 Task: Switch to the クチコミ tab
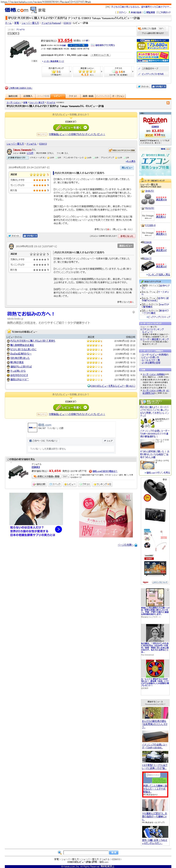[x=73, y=96]
